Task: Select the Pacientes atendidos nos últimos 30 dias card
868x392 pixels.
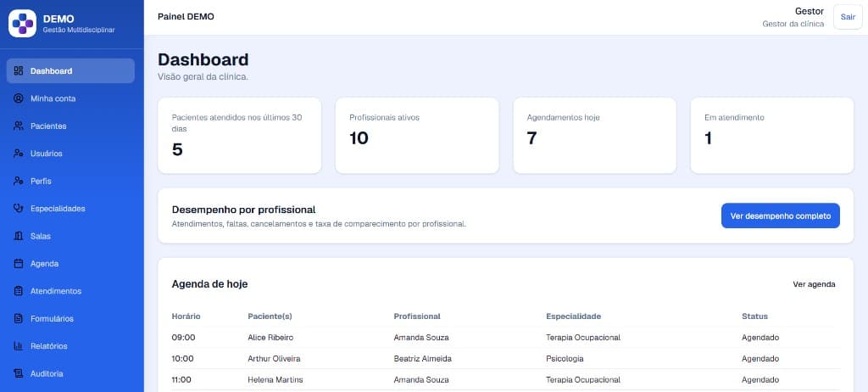Action: point(240,136)
